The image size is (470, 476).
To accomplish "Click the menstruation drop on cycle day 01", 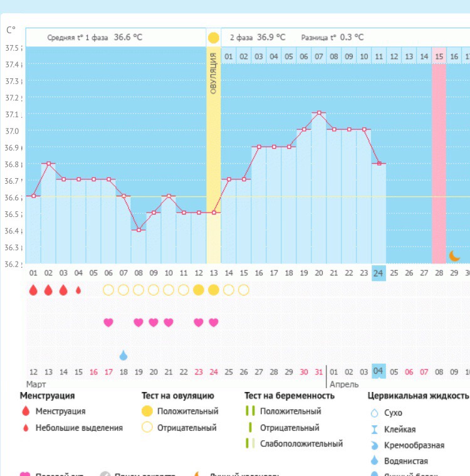I will tap(33, 290).
